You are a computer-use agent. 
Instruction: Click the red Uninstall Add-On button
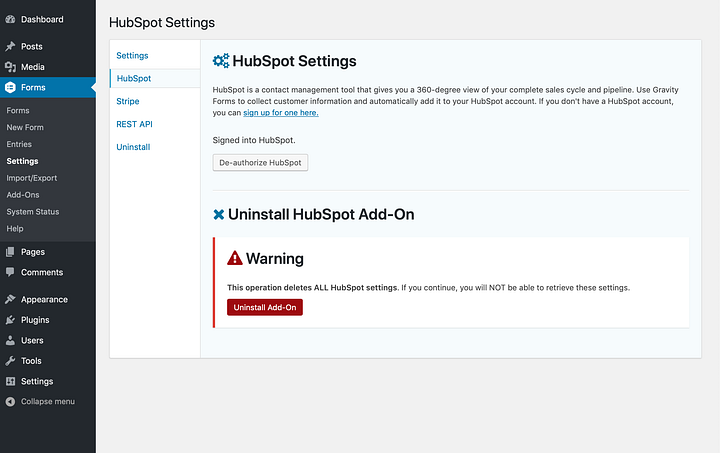(265, 308)
